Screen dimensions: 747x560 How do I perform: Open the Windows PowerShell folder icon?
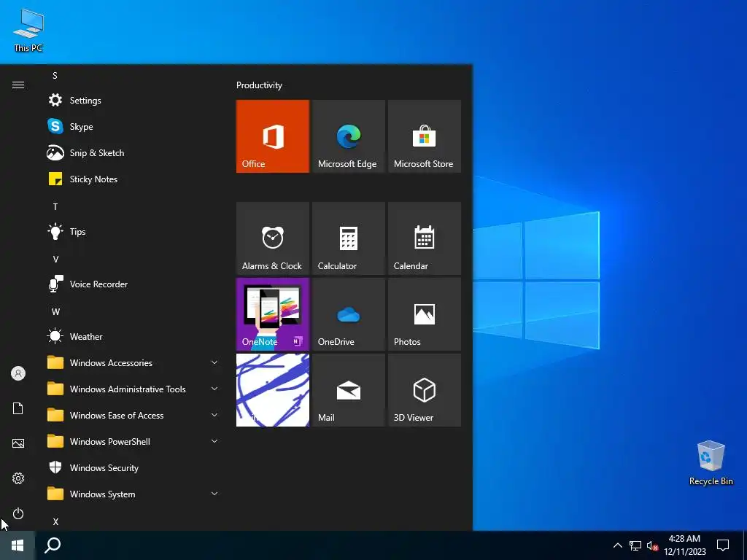point(55,441)
